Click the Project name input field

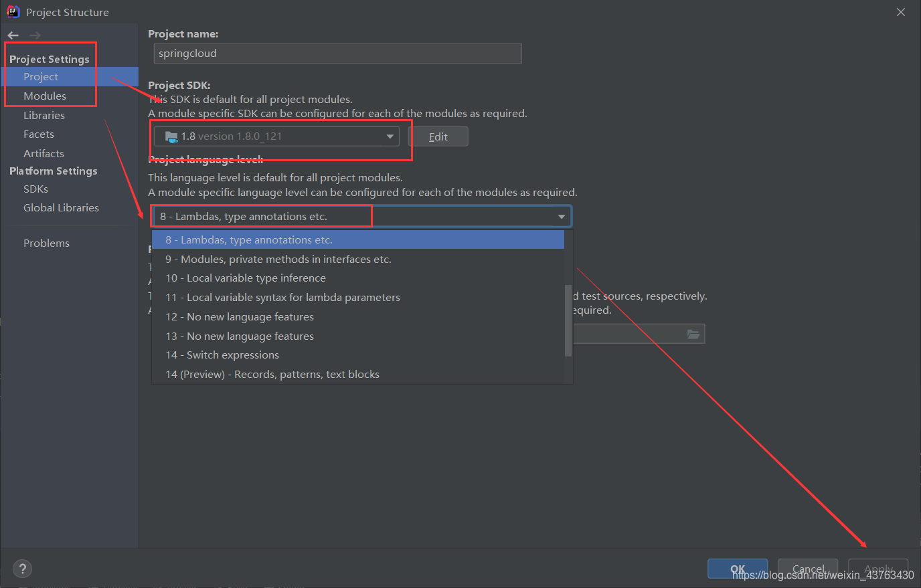coord(337,54)
